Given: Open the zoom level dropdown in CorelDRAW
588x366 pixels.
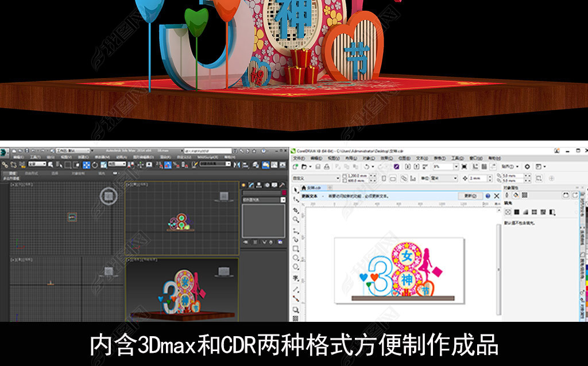Looking at the screenshot, I should click(456, 166).
